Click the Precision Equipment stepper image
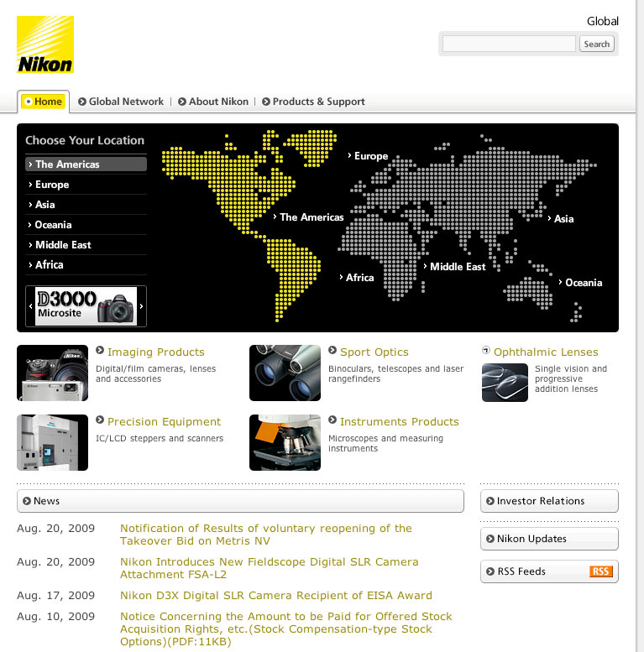The image size is (644, 652). [52, 442]
